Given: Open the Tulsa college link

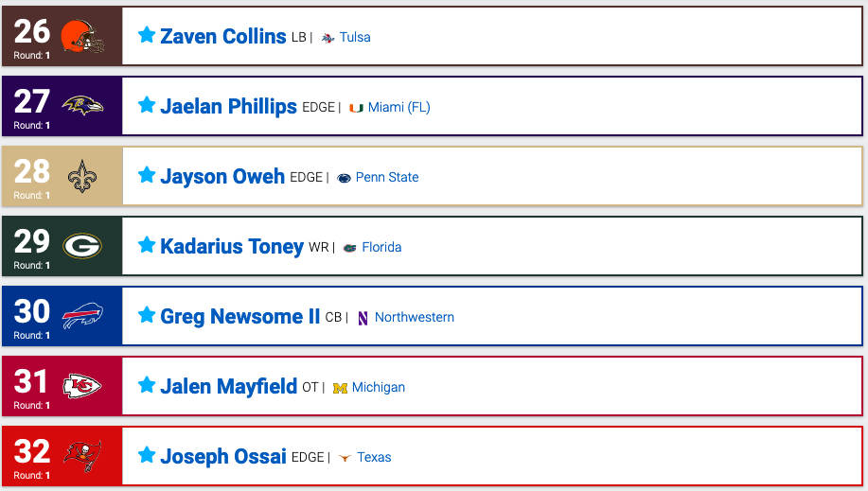Looking at the screenshot, I should coord(355,37).
